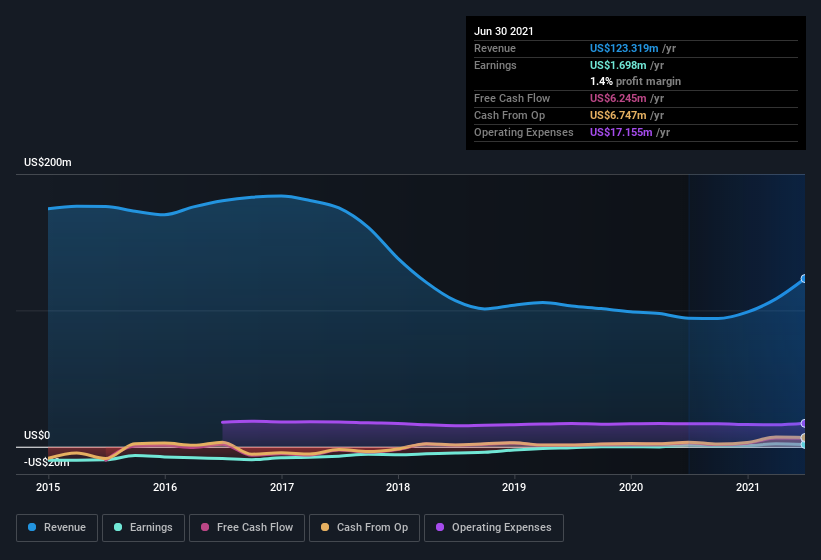Click the Jun 30 2021 tooltip date

point(504,31)
